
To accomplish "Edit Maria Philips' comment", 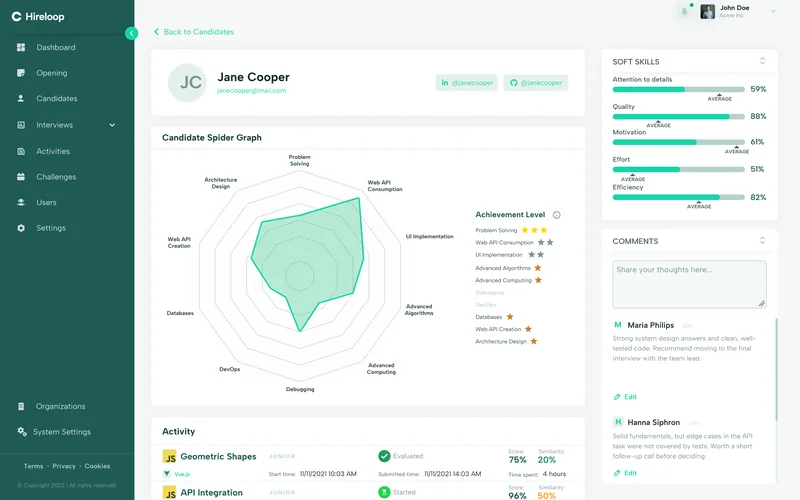I will coord(625,397).
